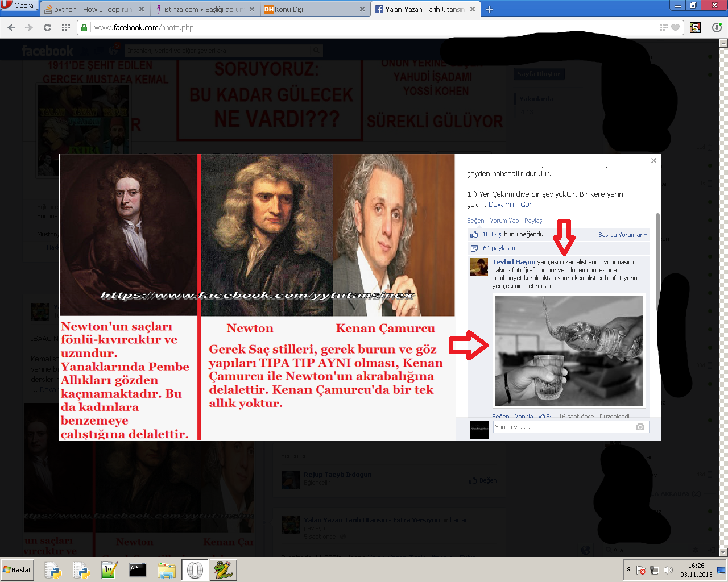The image size is (728, 582).
Task: Click the Yorum yaz comment field
Action: point(563,427)
